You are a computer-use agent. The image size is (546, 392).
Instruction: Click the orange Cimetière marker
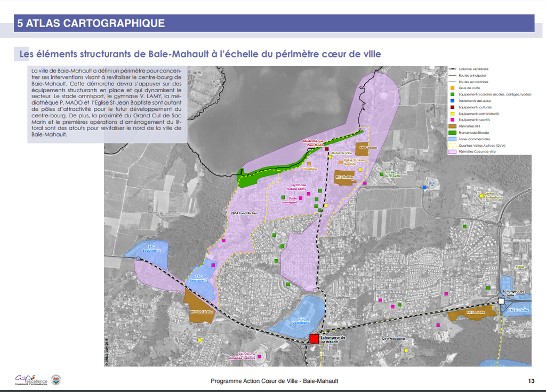click(x=309, y=163)
